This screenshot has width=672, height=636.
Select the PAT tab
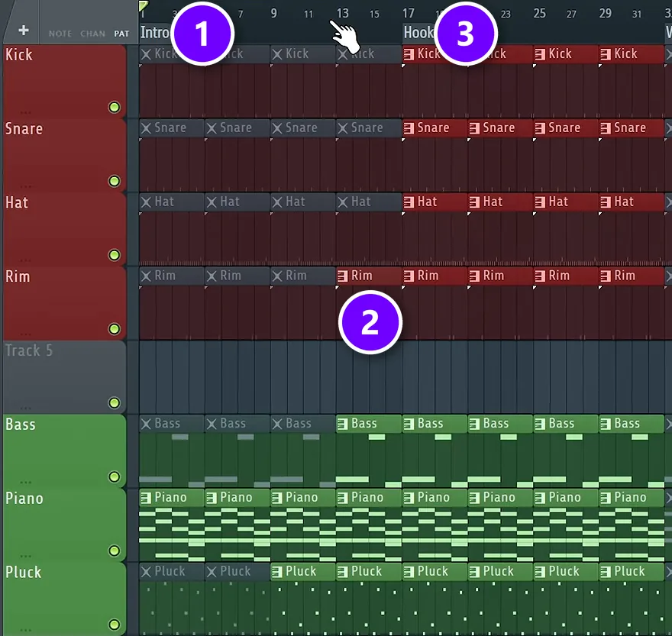[121, 34]
